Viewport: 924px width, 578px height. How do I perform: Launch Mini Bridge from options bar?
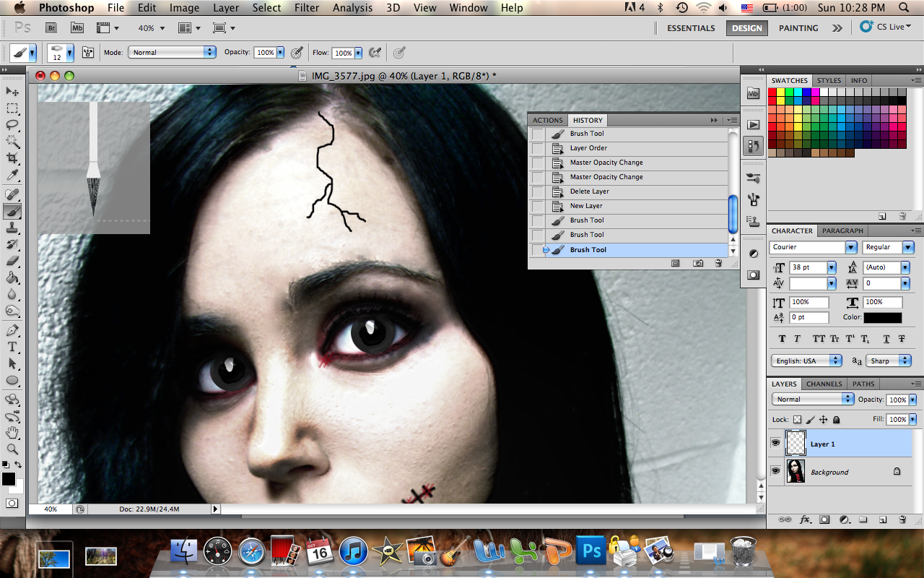(x=77, y=28)
